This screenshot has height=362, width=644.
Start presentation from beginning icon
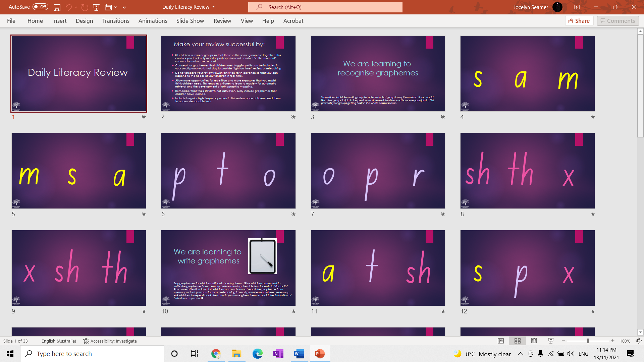(96, 7)
